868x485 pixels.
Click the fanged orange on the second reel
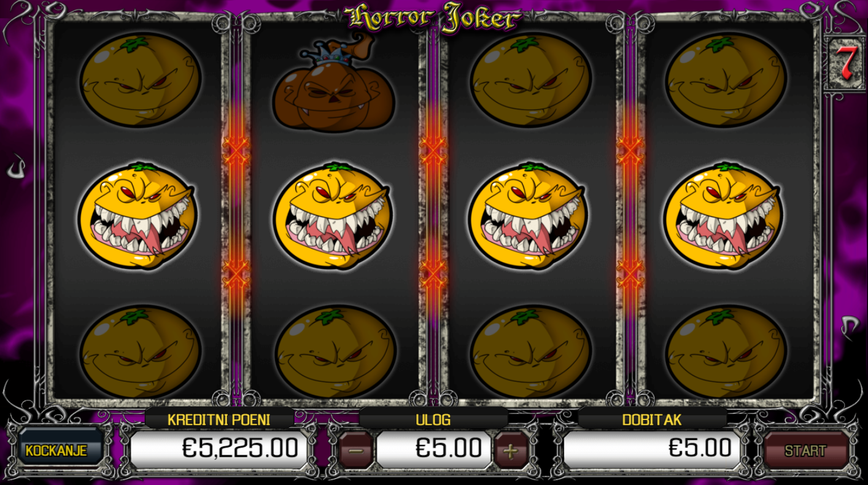point(332,216)
